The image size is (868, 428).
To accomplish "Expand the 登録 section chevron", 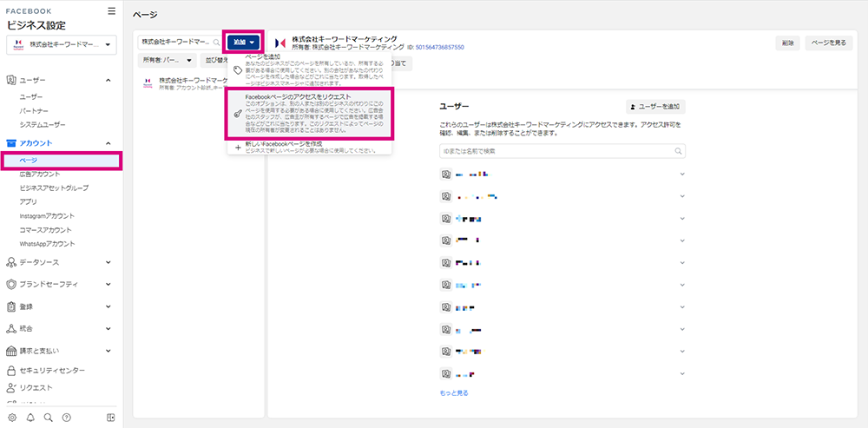I will click(x=108, y=306).
